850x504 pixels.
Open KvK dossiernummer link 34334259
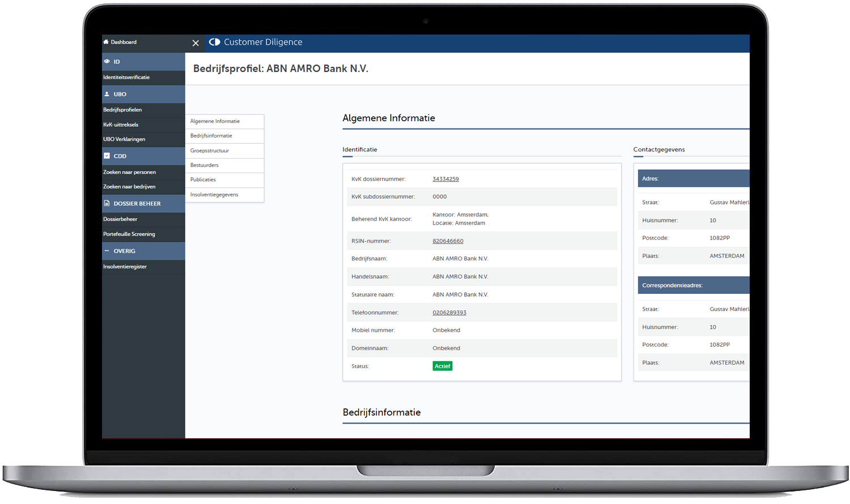[445, 179]
